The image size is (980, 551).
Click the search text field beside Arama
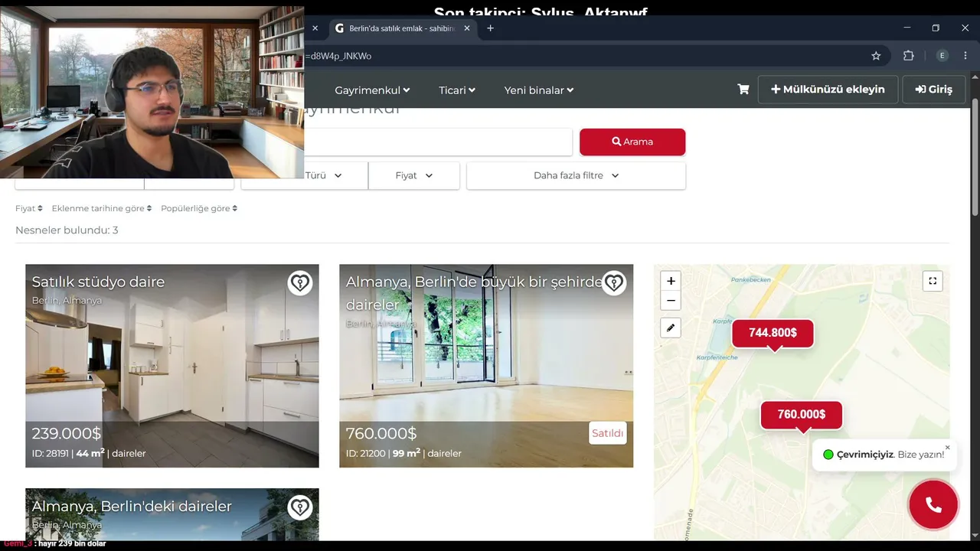tap(438, 142)
